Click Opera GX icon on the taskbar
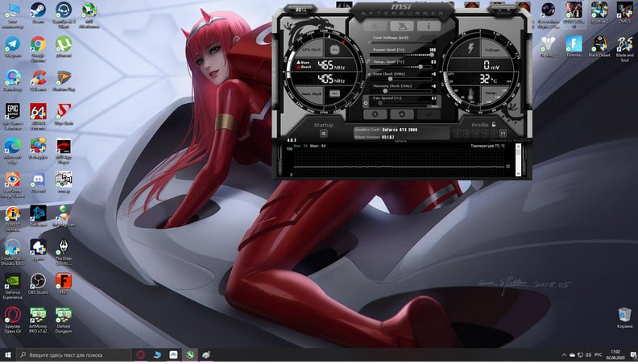Image resolution: width=638 pixels, height=364 pixels. click(140, 355)
